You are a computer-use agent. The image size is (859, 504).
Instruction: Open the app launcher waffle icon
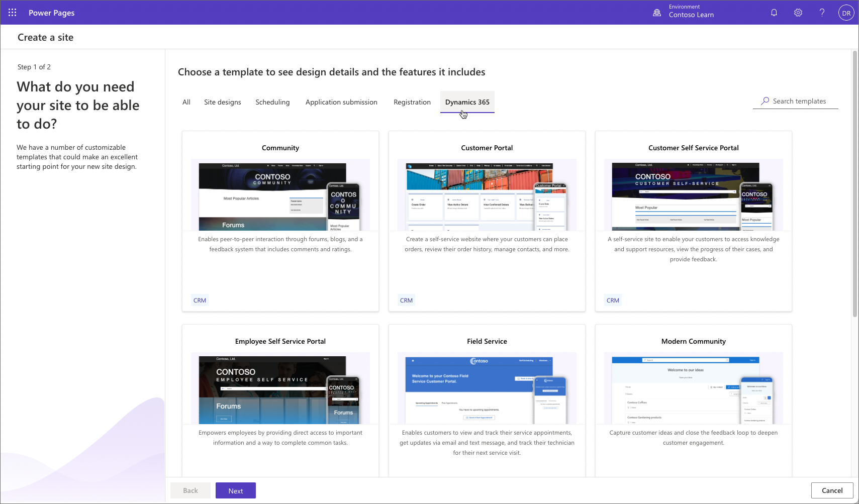pos(12,12)
